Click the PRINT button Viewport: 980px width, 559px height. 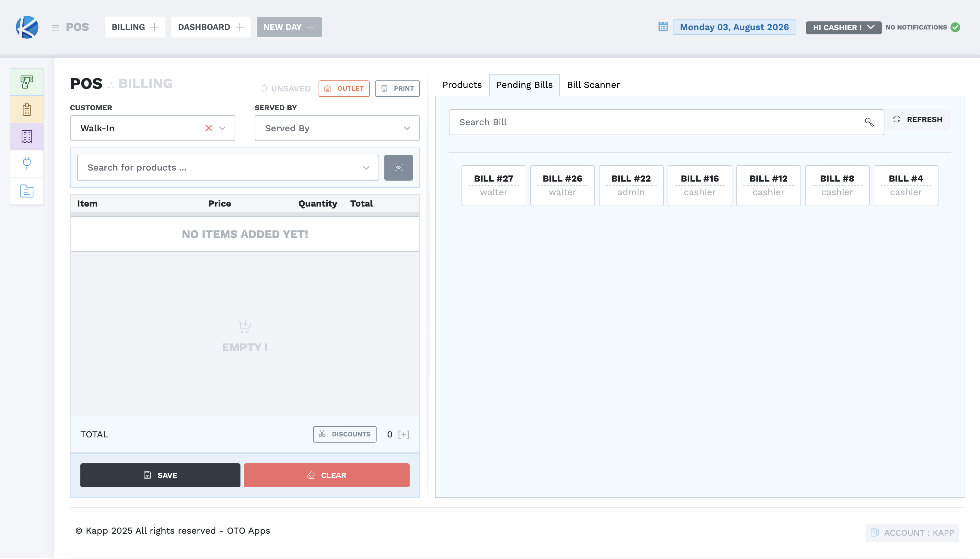coord(397,89)
